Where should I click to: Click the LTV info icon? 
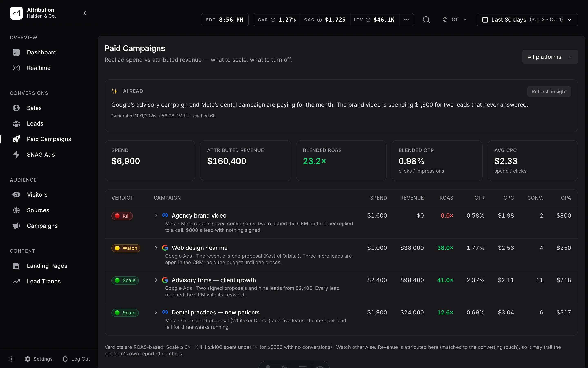368,20
